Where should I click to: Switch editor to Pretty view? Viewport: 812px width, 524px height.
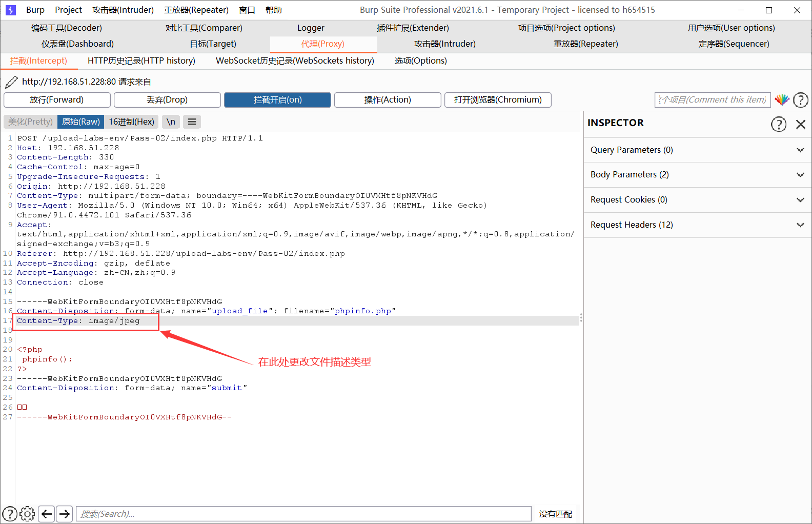tap(30, 122)
